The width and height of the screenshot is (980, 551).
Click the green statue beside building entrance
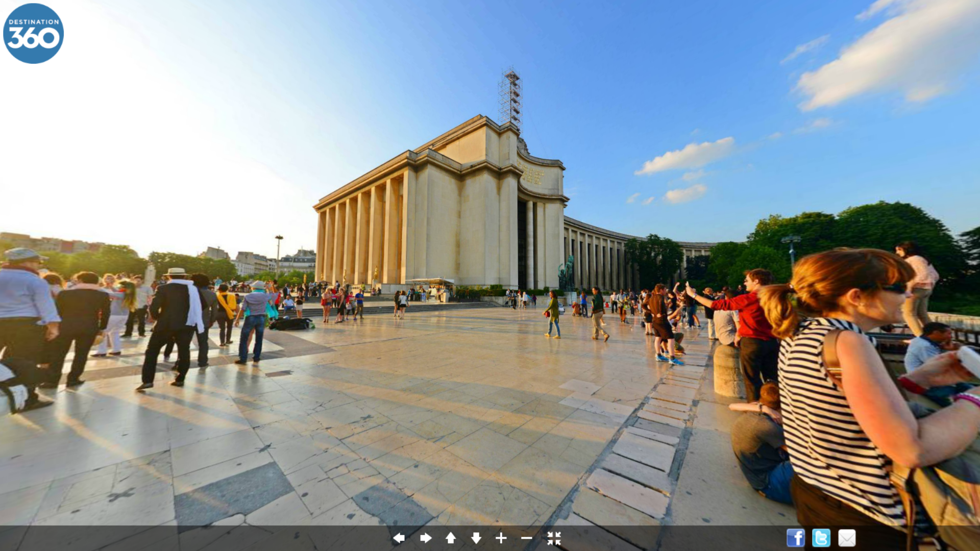tap(567, 273)
